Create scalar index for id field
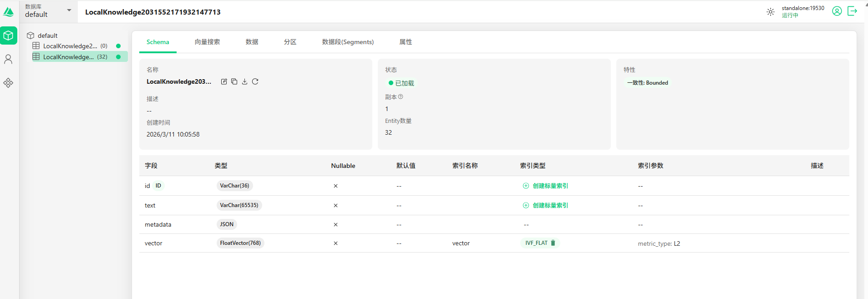 545,186
